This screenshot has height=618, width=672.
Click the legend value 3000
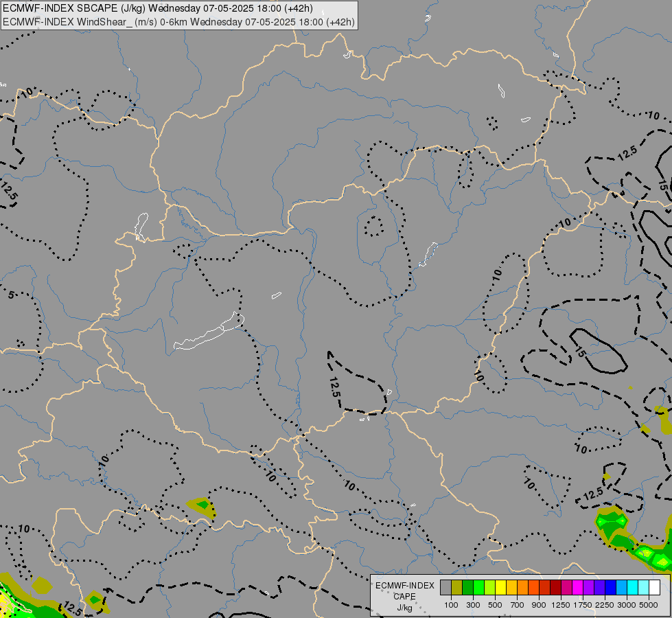coord(627,605)
